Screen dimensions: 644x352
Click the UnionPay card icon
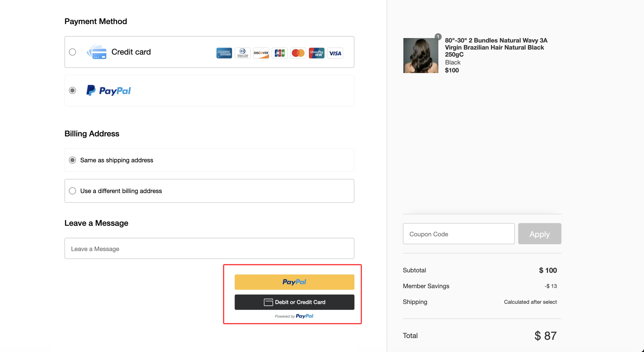click(316, 53)
